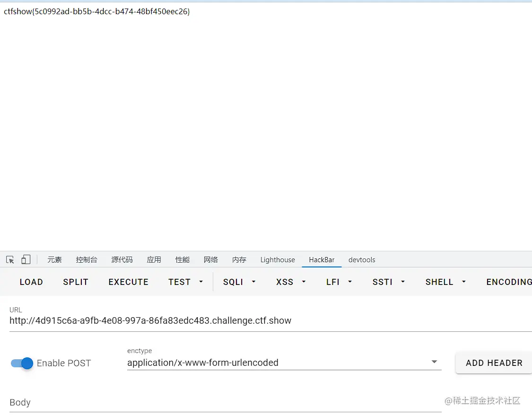
Task: Activate the inspect element picker icon
Action: [x=10, y=260]
